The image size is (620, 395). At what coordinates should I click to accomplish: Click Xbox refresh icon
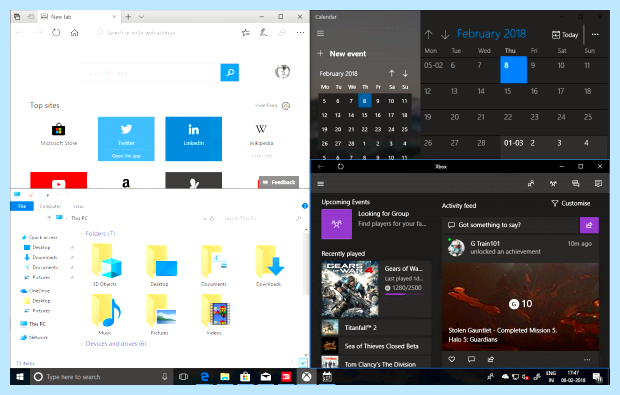(340, 166)
